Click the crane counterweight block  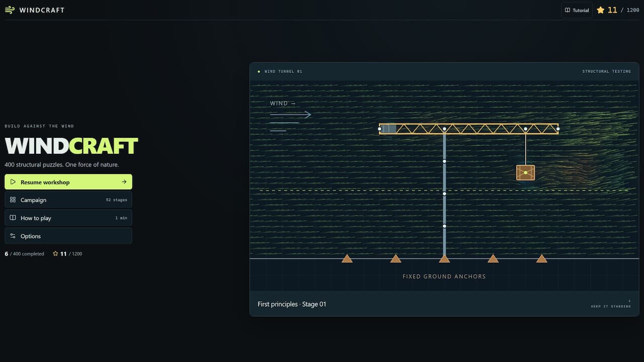click(x=388, y=129)
